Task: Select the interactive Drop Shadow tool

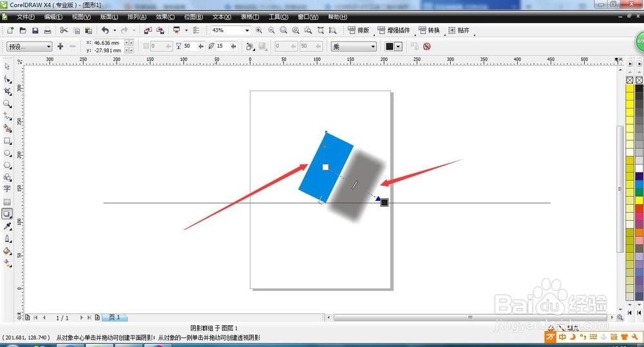Action: [7, 214]
